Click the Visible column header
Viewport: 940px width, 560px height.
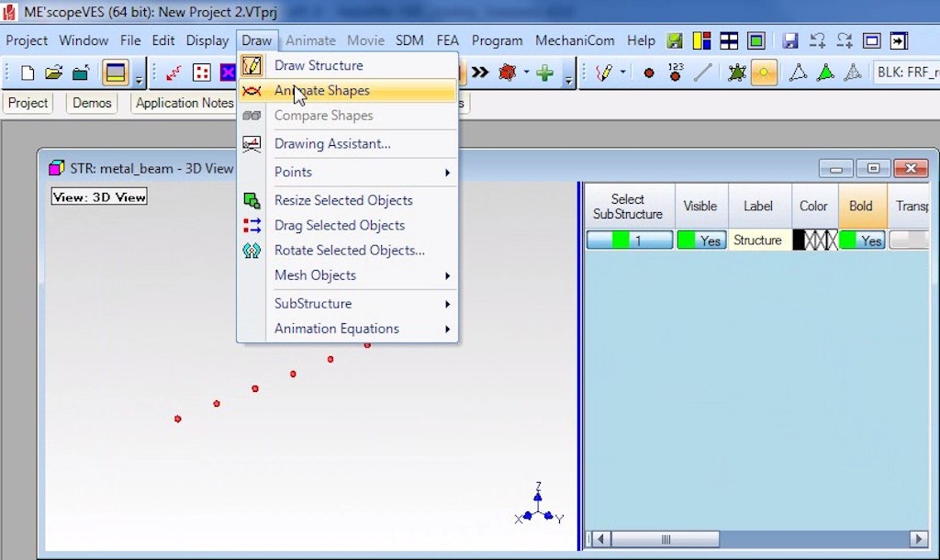click(x=700, y=207)
